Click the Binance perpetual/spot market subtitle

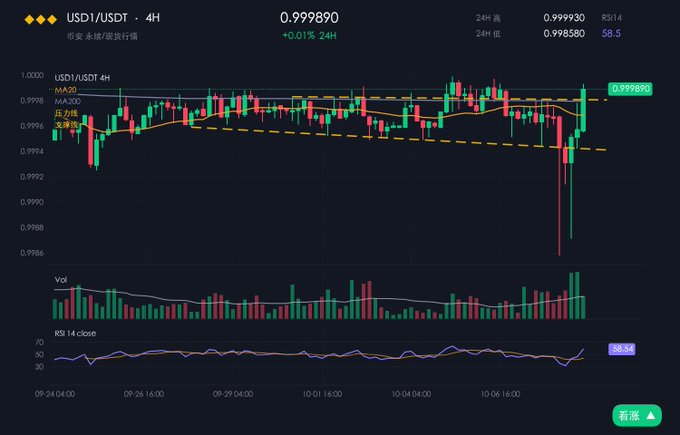point(102,36)
